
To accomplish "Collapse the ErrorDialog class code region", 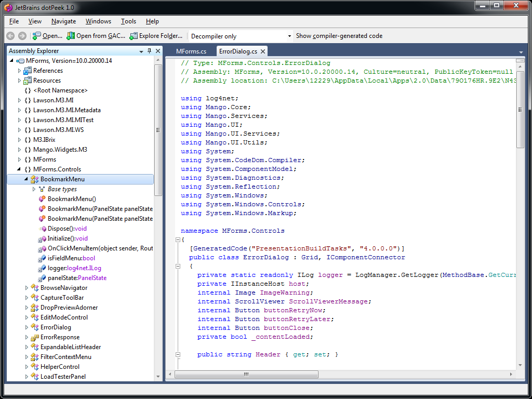I will pyautogui.click(x=178, y=266).
